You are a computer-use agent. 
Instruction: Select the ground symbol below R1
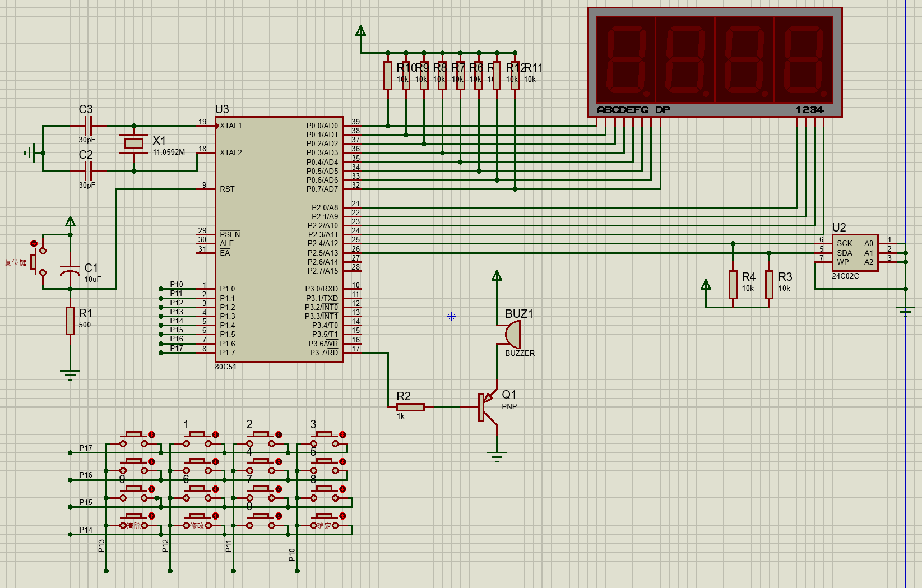point(70,375)
